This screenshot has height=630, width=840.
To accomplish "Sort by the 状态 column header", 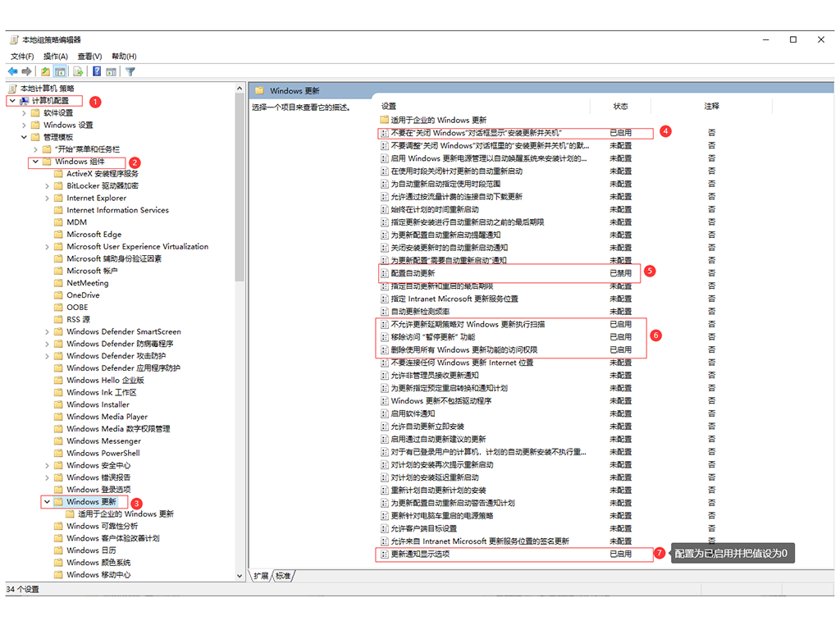I will [620, 106].
